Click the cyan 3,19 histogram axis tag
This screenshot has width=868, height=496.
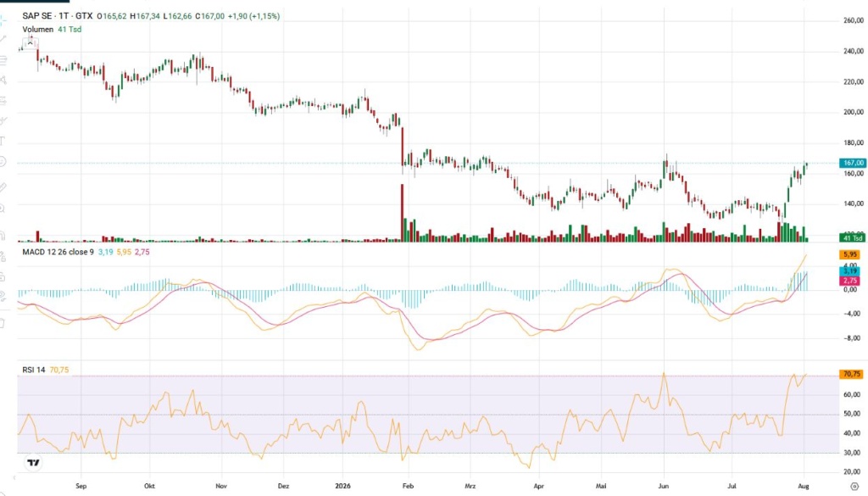point(849,271)
